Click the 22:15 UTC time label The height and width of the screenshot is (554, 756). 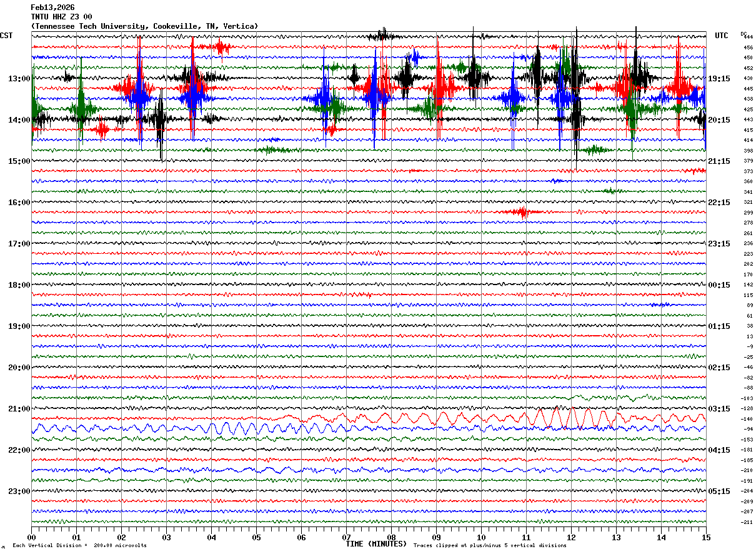point(719,203)
